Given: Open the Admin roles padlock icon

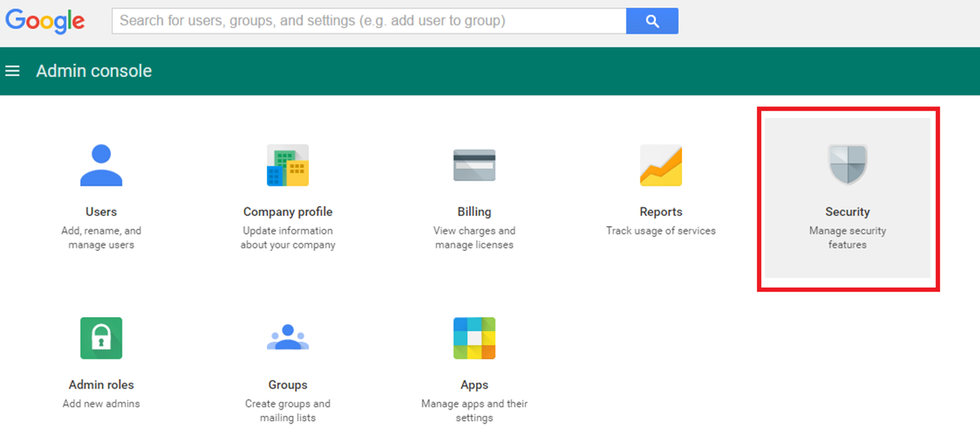Looking at the screenshot, I should tap(101, 338).
